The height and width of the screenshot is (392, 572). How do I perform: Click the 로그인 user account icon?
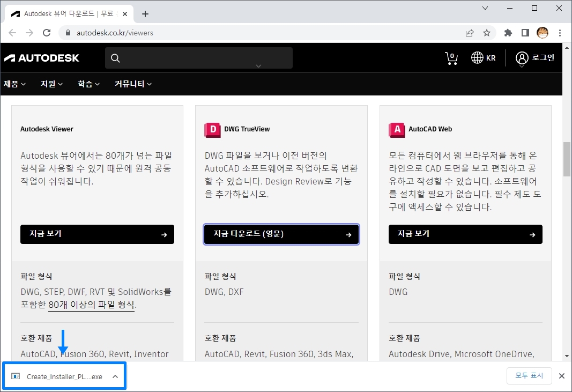(x=522, y=58)
